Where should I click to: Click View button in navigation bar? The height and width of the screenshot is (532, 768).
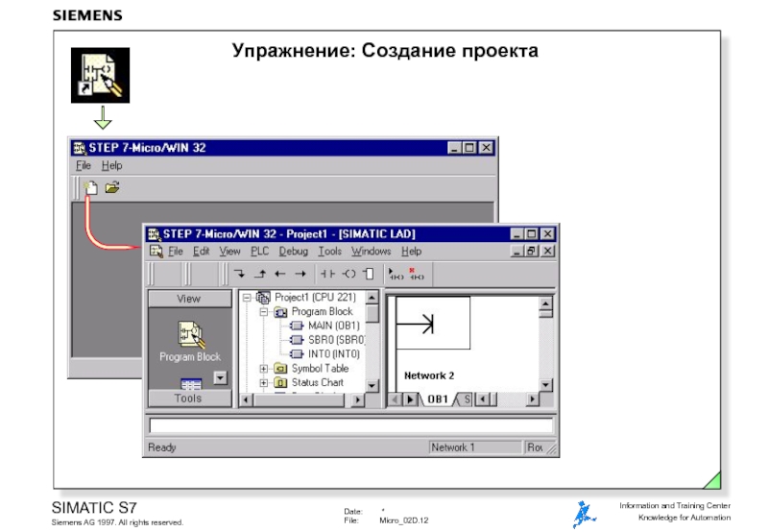coord(189,299)
